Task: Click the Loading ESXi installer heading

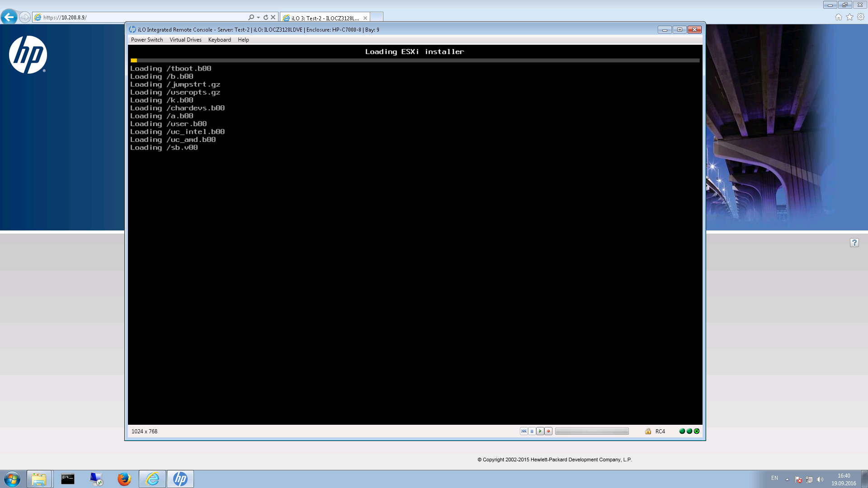Action: click(x=415, y=52)
